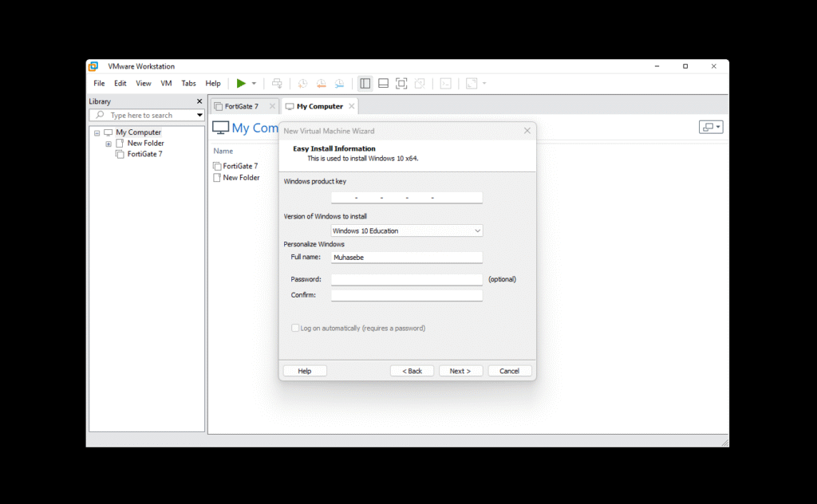Click the thumbnail bar toggle icon
Screen dimensions: 817x504
pyautogui.click(x=383, y=84)
